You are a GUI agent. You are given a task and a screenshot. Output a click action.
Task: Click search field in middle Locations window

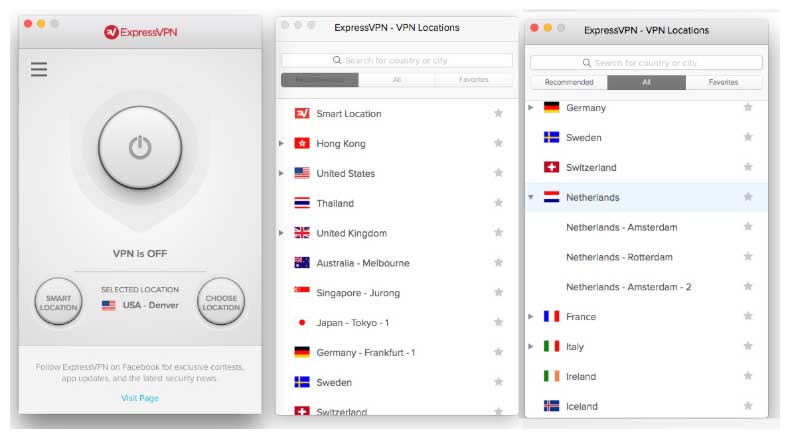pyautogui.click(x=397, y=60)
